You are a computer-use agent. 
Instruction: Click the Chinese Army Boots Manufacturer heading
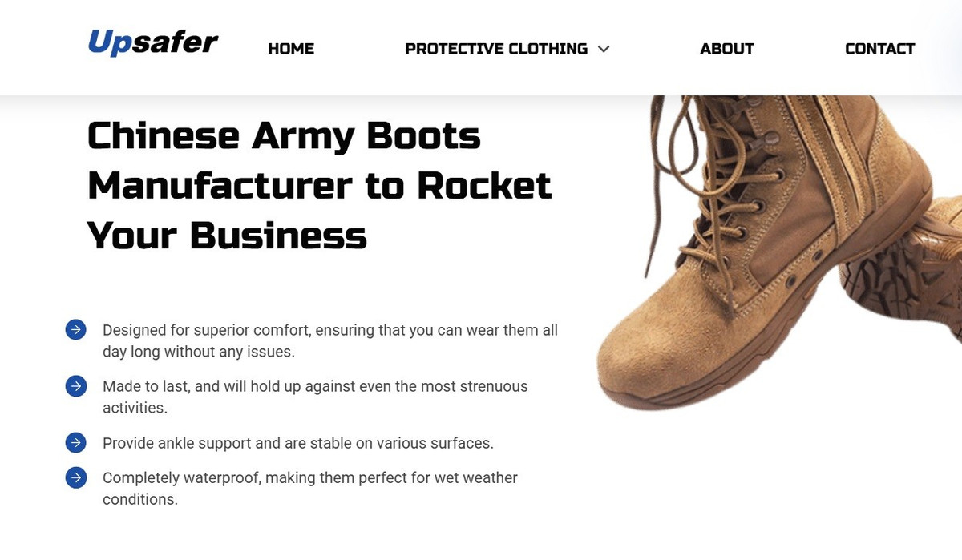coord(319,186)
